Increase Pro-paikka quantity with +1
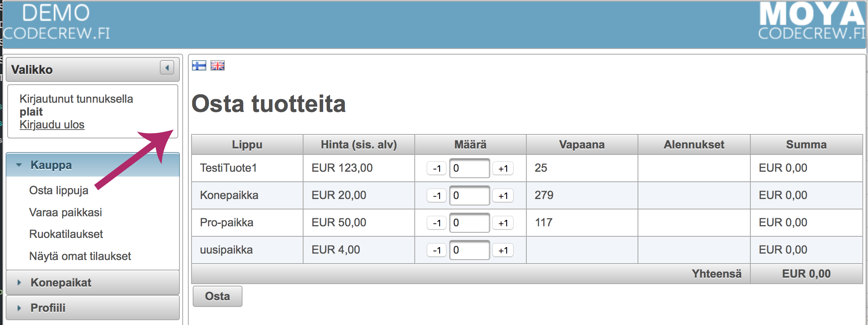Screen dimensions: 868x325 503,223
